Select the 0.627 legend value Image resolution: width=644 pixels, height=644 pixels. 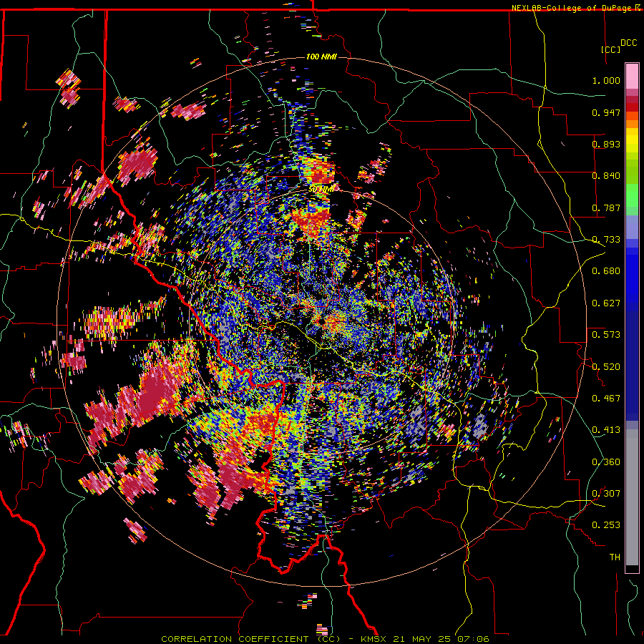pos(606,303)
